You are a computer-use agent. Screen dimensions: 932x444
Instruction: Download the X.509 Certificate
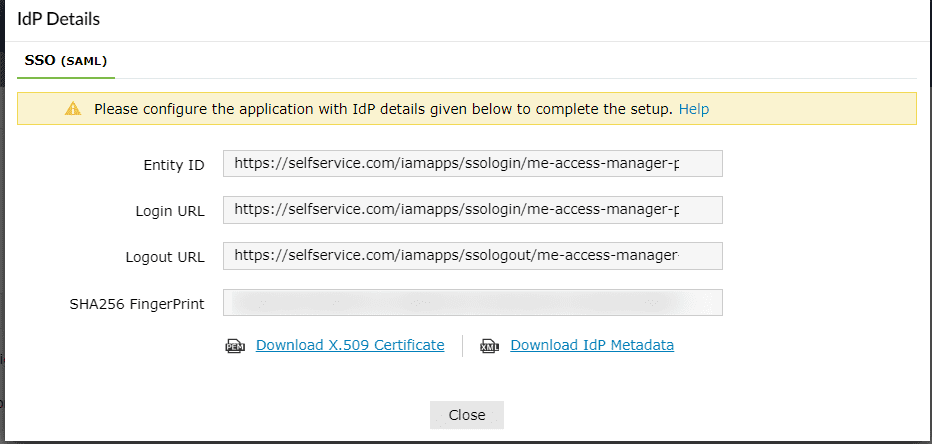pyautogui.click(x=350, y=345)
